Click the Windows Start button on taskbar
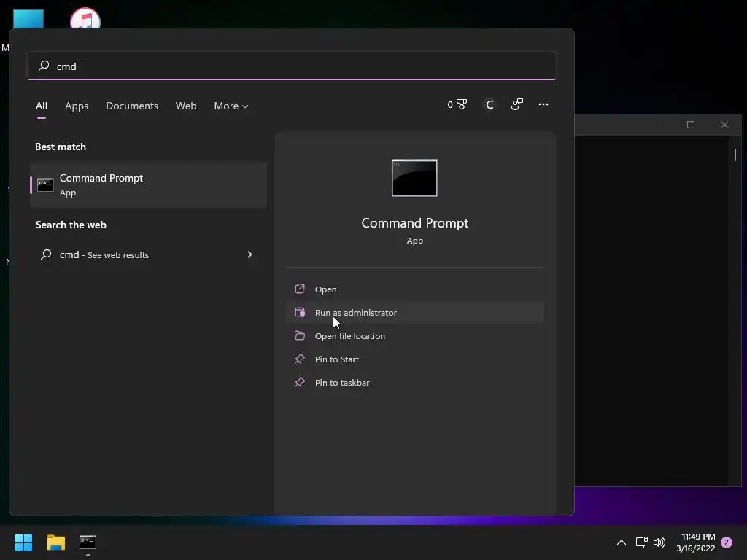 [x=23, y=542]
